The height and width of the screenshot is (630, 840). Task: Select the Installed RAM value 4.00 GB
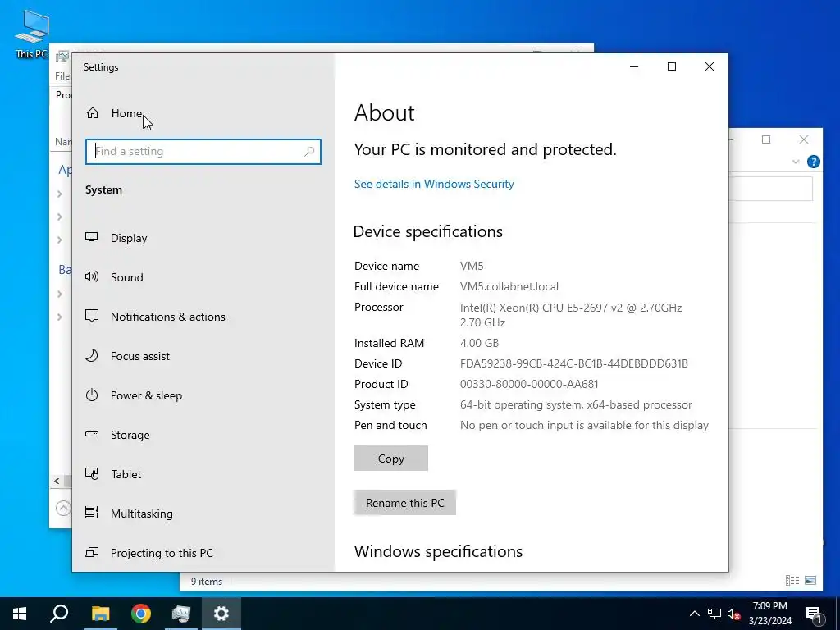[x=479, y=343]
